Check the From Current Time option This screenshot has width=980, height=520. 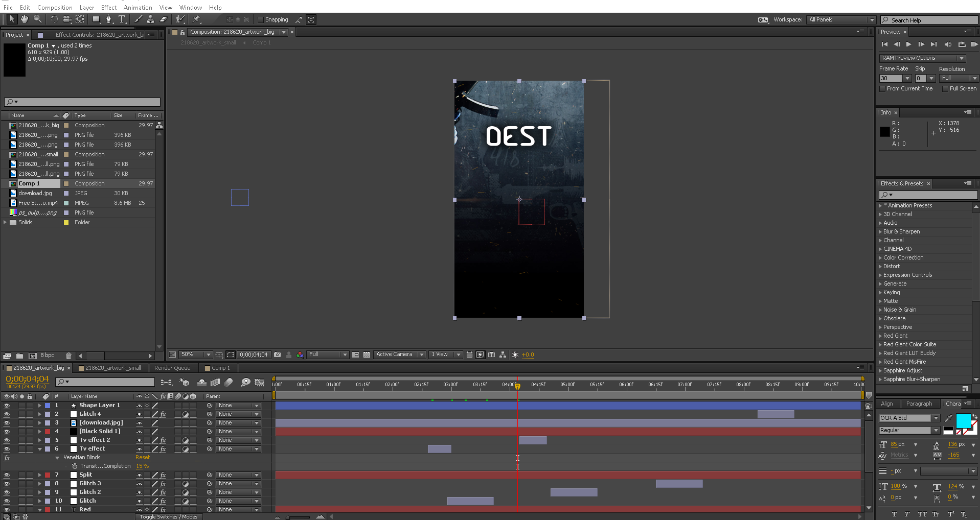[882, 89]
